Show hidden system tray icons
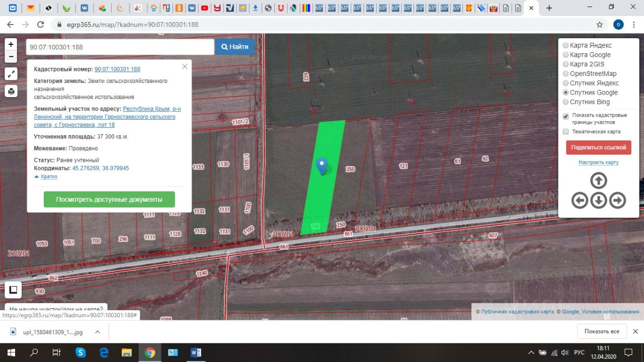 click(x=531, y=352)
